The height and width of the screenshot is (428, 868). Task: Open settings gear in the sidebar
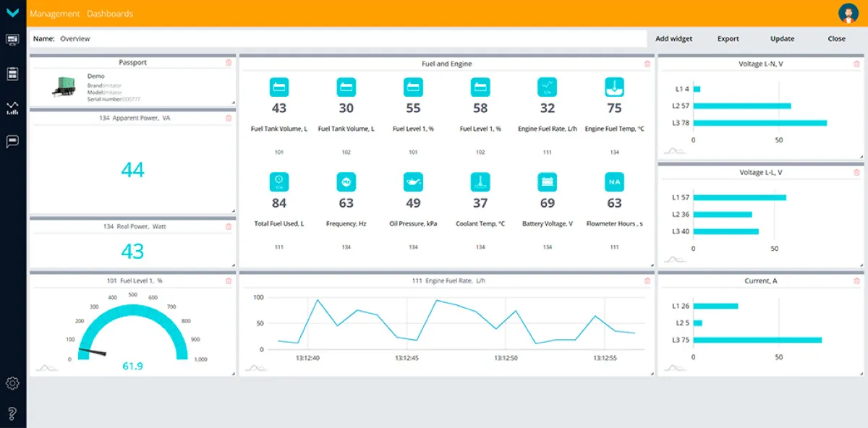click(12, 383)
